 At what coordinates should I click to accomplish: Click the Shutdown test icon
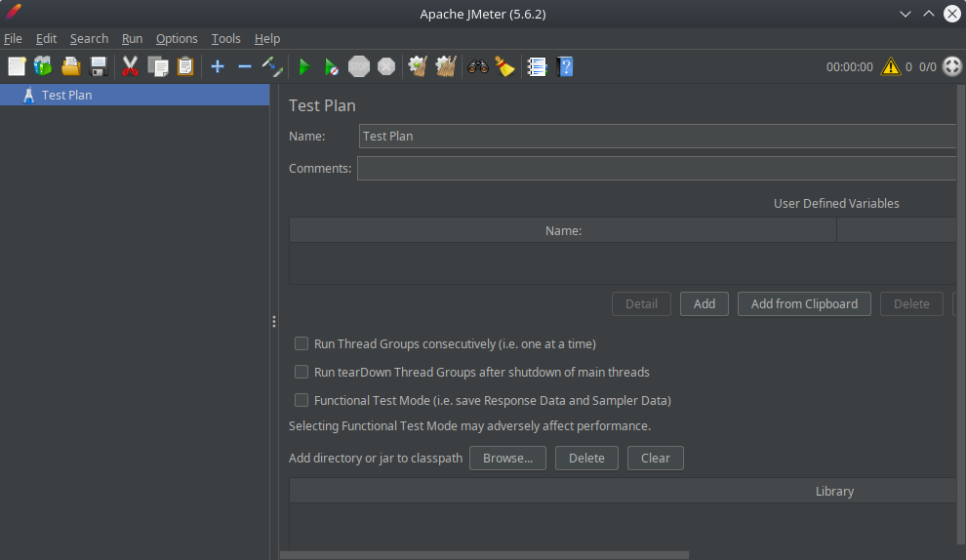(x=386, y=66)
